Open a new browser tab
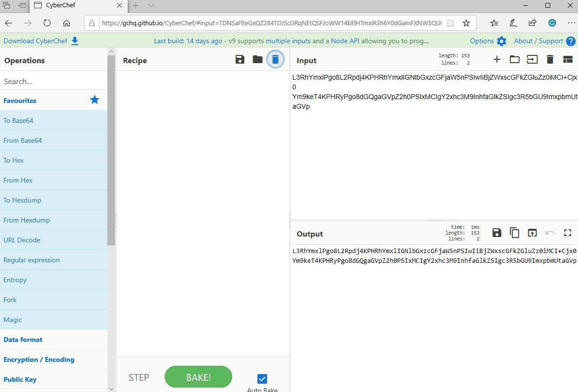Image resolution: width=578 pixels, height=392 pixels. 136,5
